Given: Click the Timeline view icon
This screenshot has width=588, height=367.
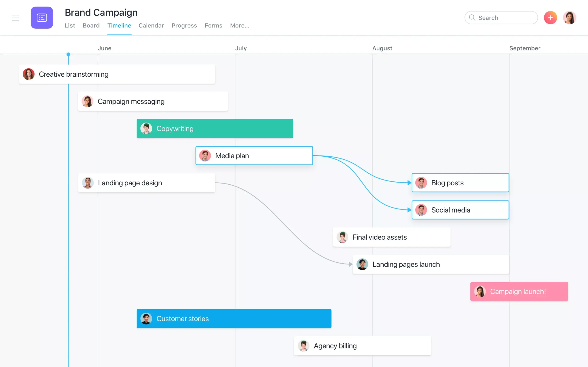Looking at the screenshot, I should [119, 25].
